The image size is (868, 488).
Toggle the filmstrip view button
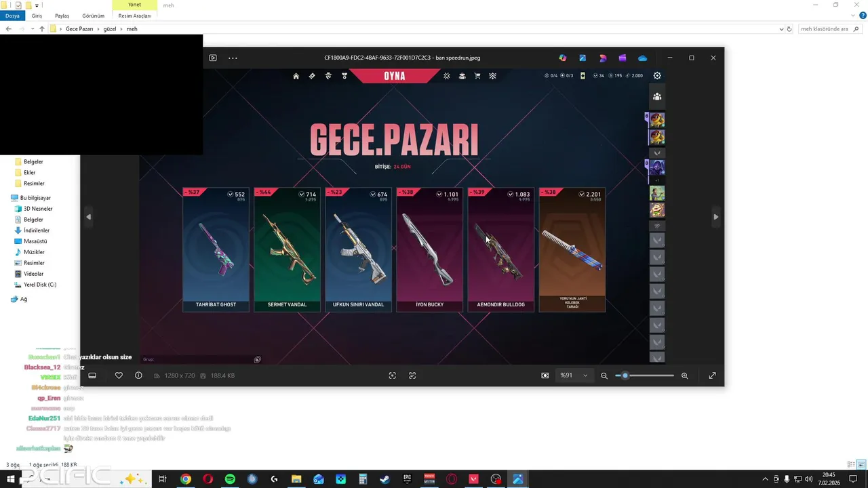tap(92, 375)
